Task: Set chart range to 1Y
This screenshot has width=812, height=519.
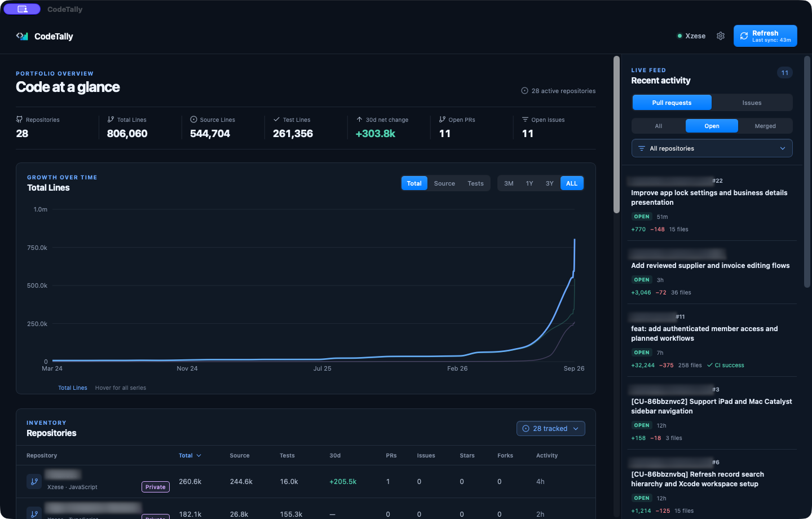Action: (x=529, y=183)
